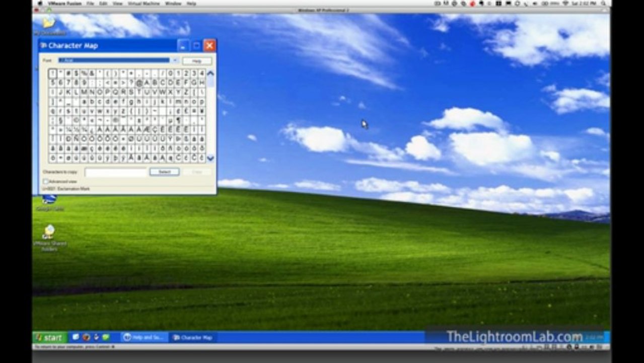Screen dimensions: 644x363
Task: Open the File menu in VMware Fusion
Action: coord(90,3)
